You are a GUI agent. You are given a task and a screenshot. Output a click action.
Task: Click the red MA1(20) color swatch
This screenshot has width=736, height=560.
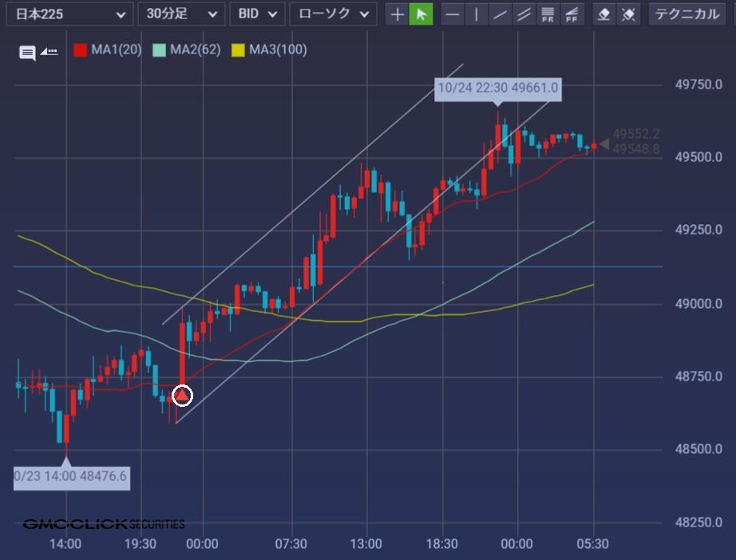[x=80, y=50]
